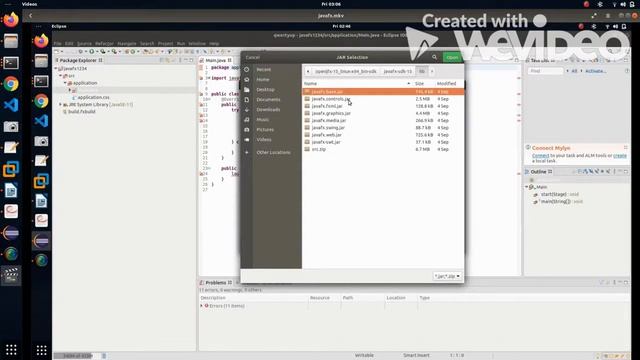The height and width of the screenshot is (360, 640).
Task: Open Desktop folder in the sidebar
Action: 265,89
